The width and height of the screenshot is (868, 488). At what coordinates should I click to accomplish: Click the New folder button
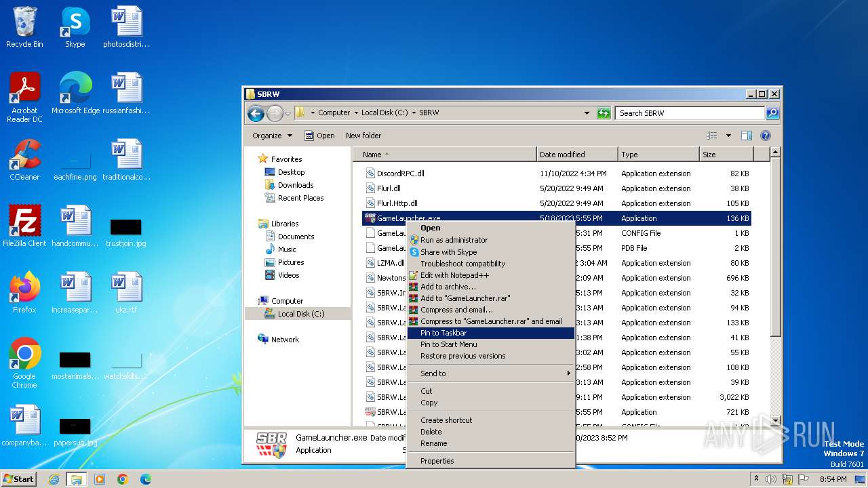(363, 136)
